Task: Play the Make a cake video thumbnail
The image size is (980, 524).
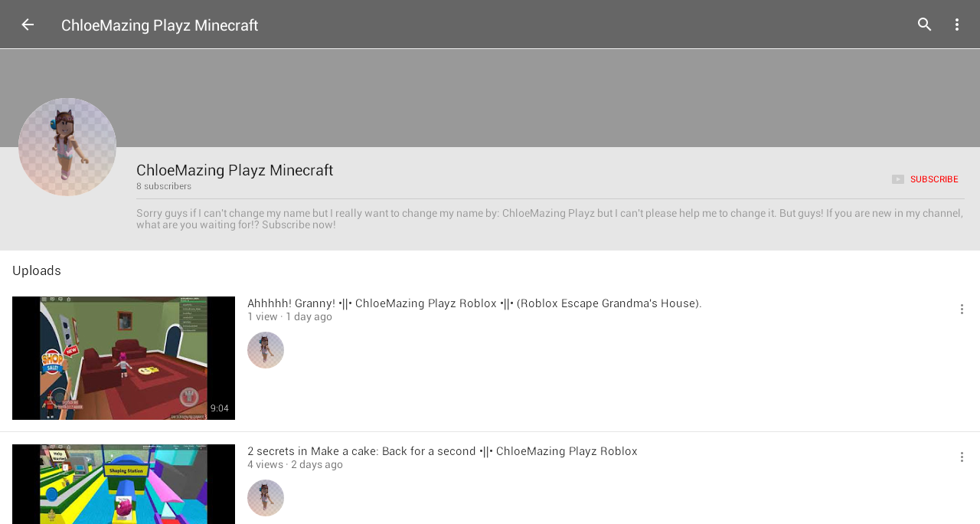Action: (x=123, y=484)
